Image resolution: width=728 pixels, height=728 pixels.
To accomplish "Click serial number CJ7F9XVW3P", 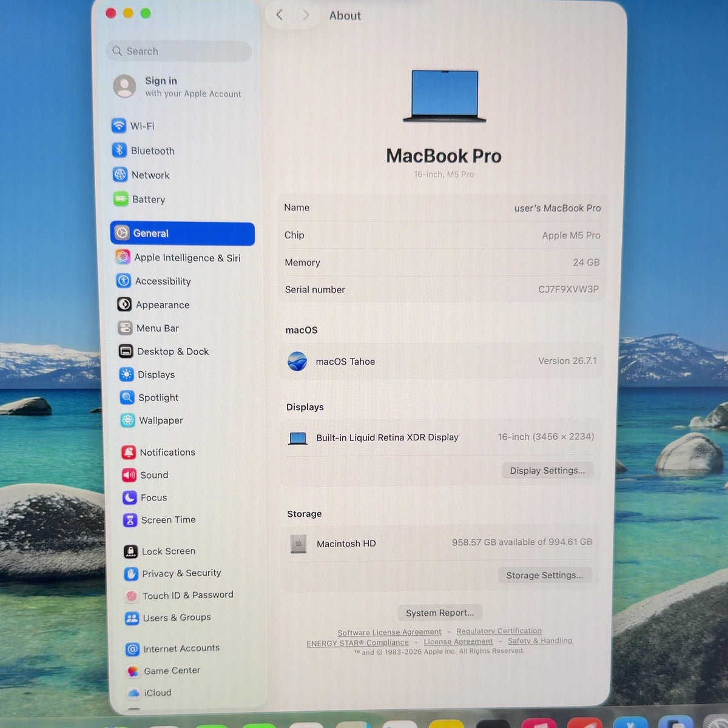I will [568, 289].
